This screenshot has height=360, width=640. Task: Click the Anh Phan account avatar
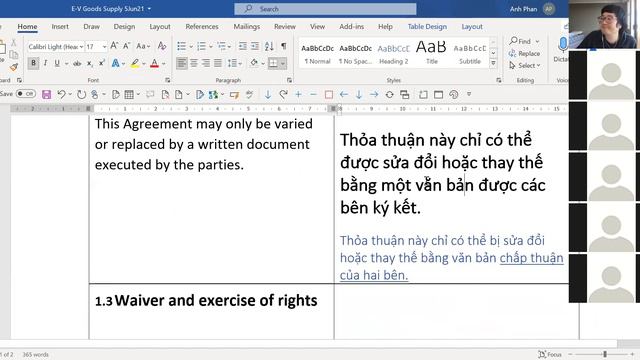tap(549, 9)
